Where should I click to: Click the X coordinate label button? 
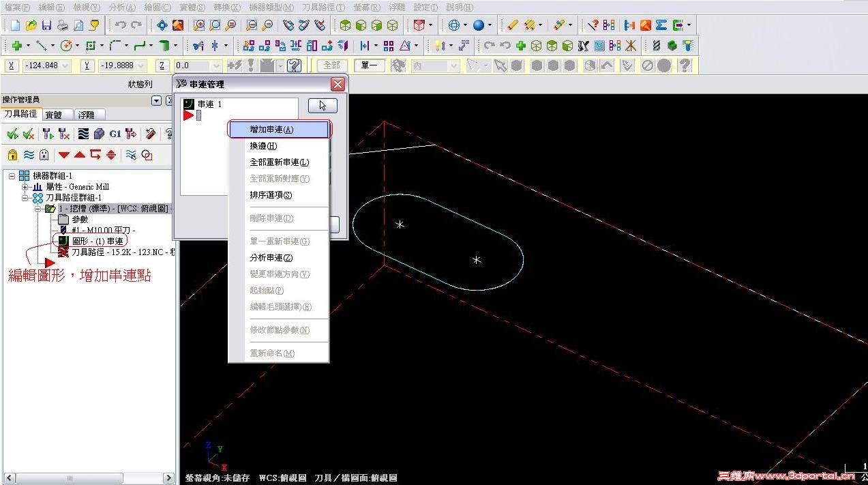(11, 65)
